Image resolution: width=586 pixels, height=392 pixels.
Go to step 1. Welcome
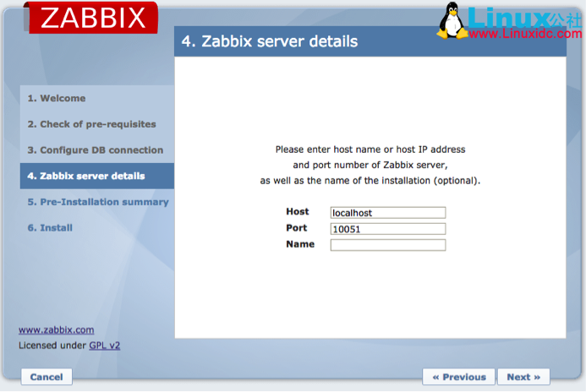(x=57, y=98)
